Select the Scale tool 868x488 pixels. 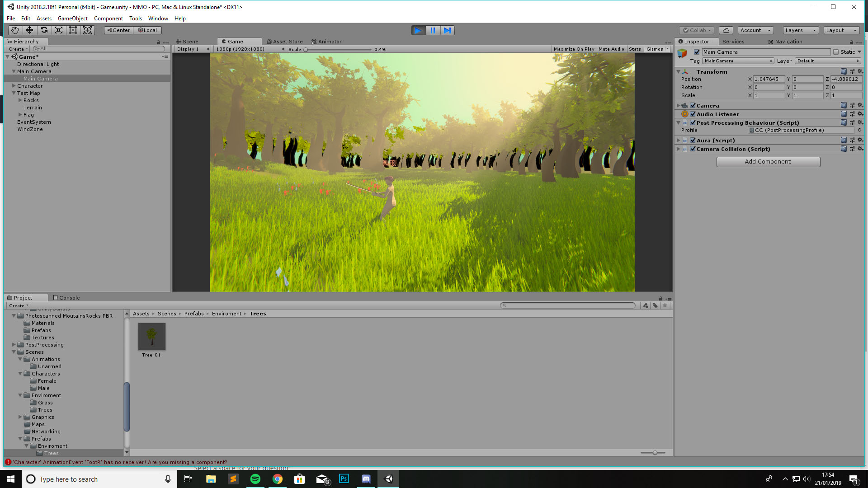(58, 30)
